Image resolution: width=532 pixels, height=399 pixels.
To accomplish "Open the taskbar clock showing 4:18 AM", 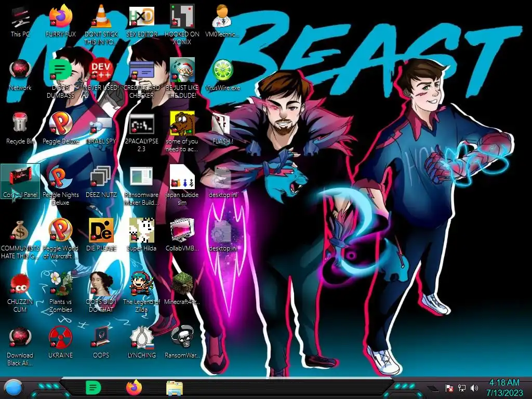I will click(504, 388).
